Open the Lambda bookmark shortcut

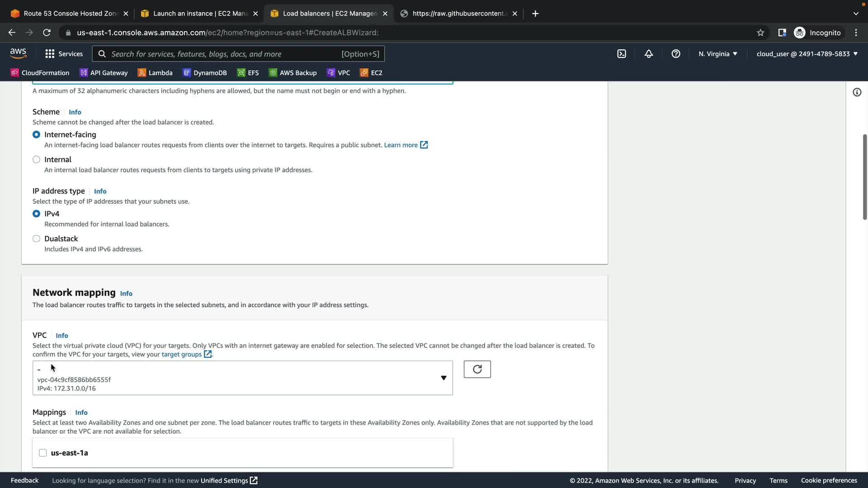[x=155, y=73]
